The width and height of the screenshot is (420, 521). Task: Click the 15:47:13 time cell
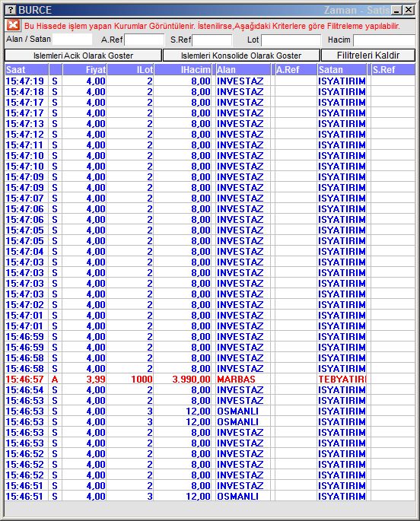click(x=25, y=124)
